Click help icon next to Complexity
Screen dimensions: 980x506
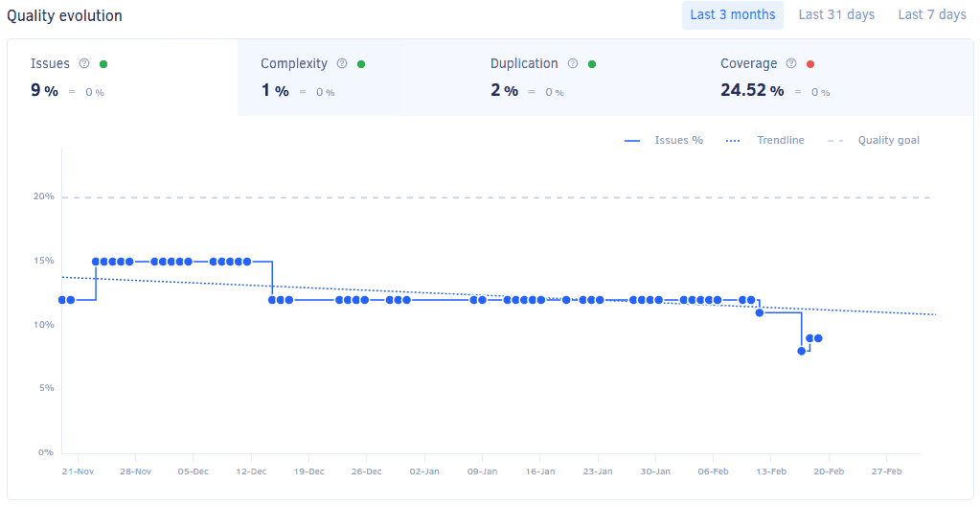[341, 64]
